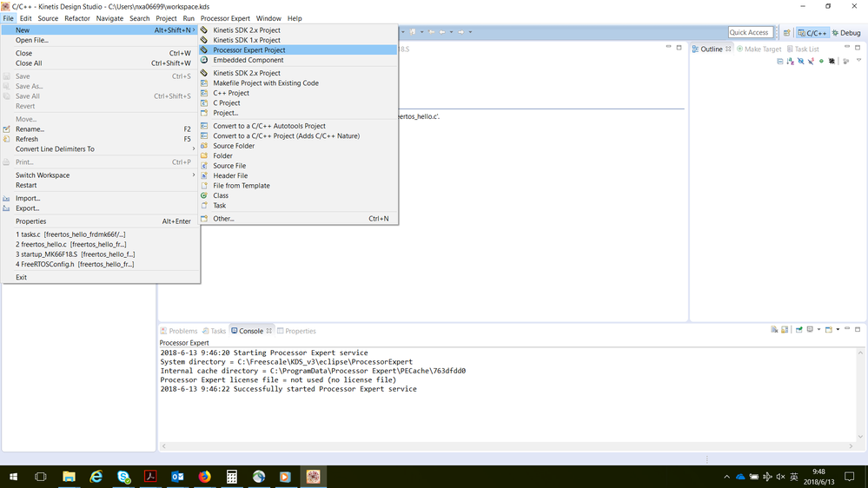Open Outlook from the taskbar
Viewport: 868px width, 488px height.
[x=178, y=477]
